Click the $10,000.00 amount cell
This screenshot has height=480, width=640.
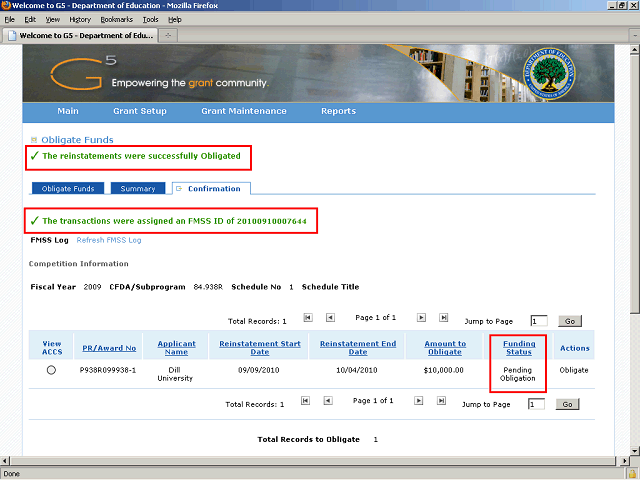pos(443,370)
